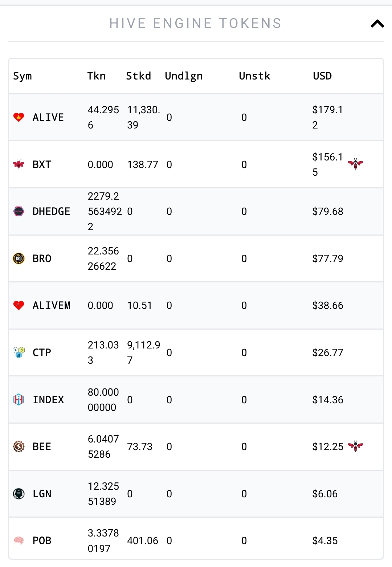The width and height of the screenshot is (392, 567).
Task: Collapse the Hive Engine Tokens section
Action: (377, 24)
